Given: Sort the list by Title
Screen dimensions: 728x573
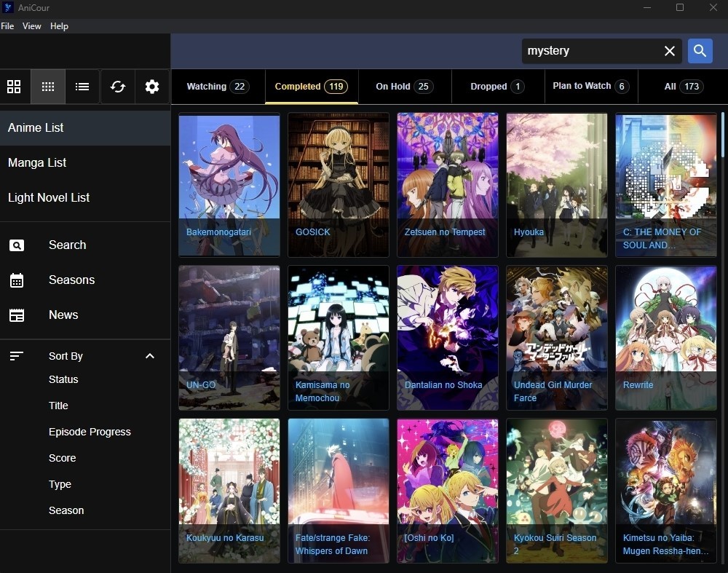Looking at the screenshot, I should coord(58,406).
